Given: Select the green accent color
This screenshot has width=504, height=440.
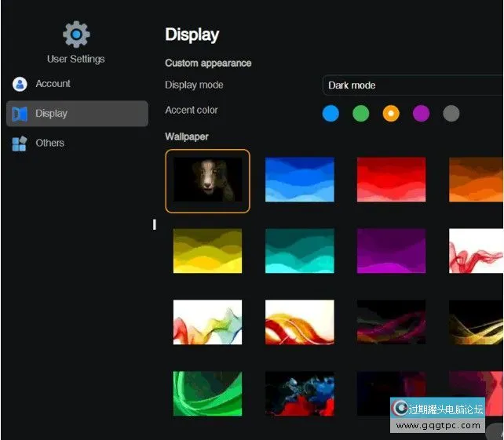Looking at the screenshot, I should (360, 114).
